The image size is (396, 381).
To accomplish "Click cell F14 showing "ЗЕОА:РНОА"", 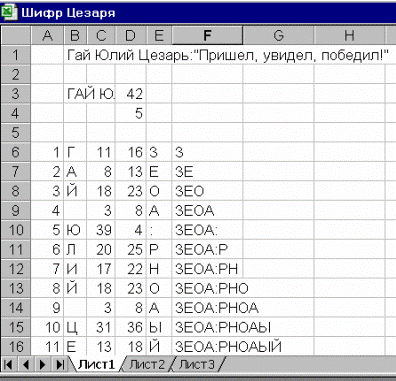I will coord(207,308).
